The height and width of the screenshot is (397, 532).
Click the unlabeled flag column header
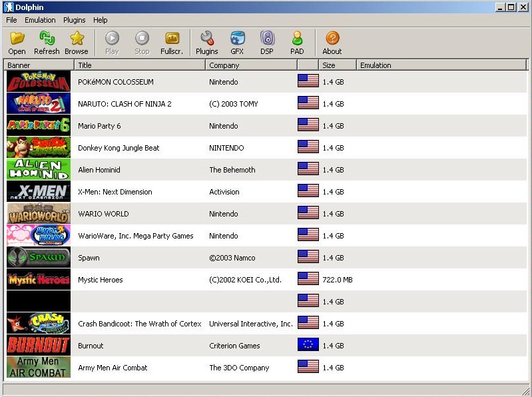(x=308, y=65)
